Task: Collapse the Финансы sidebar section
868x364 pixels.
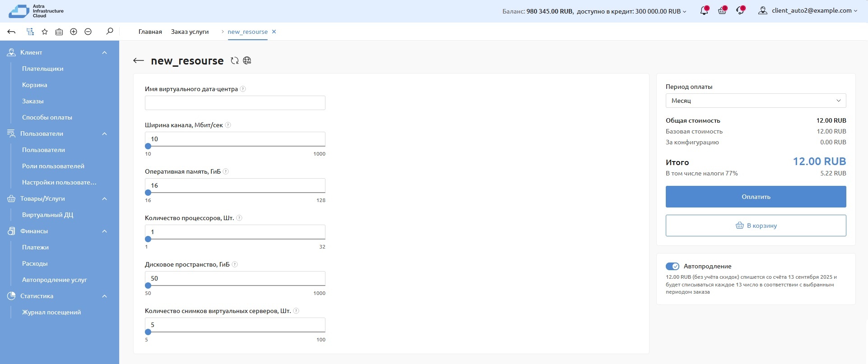Action: pyautogui.click(x=104, y=231)
